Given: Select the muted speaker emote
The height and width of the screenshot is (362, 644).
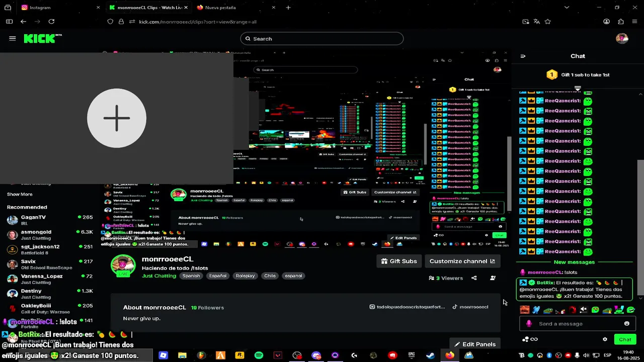Looking at the screenshot, I should click(x=584, y=310).
